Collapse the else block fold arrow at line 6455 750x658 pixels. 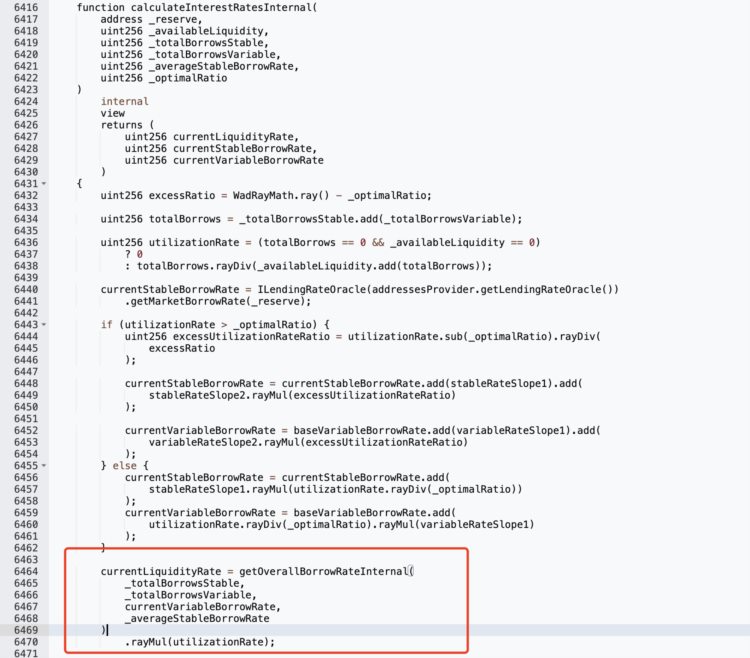coord(44,466)
